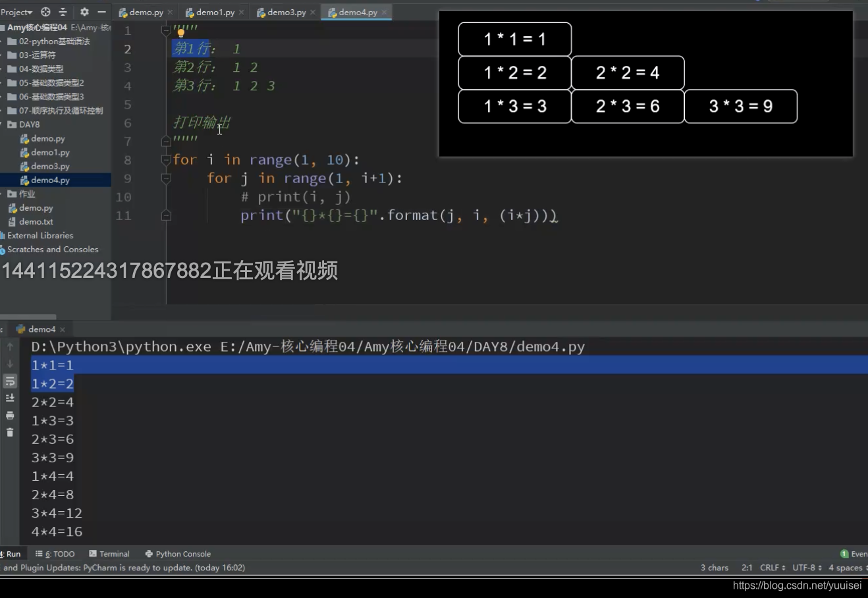Expand External Libraries node

pos(37,236)
